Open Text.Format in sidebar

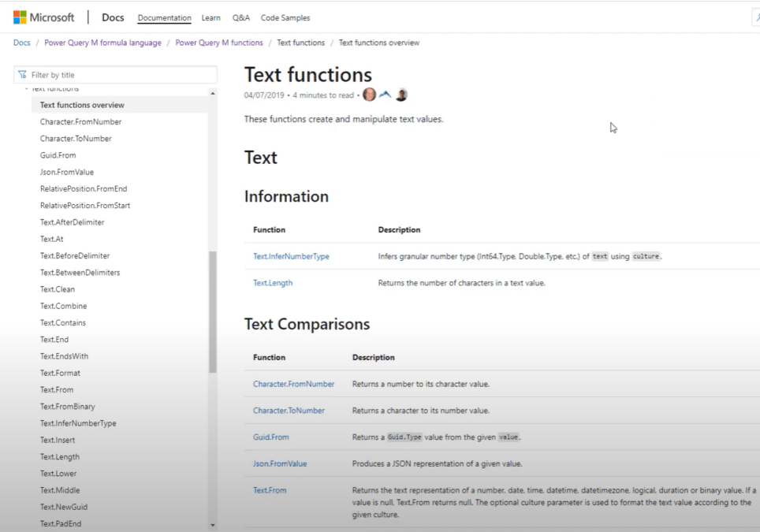click(60, 373)
